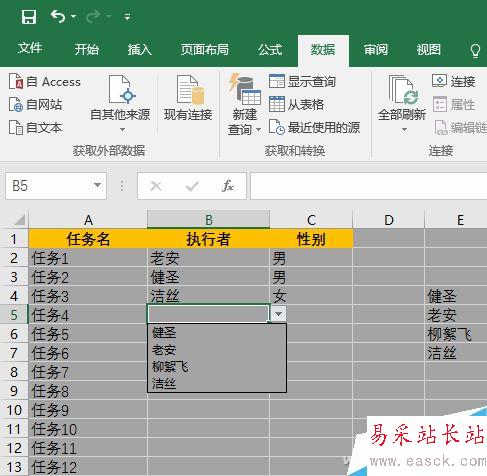Click 从表格 in the ribbon

296,104
